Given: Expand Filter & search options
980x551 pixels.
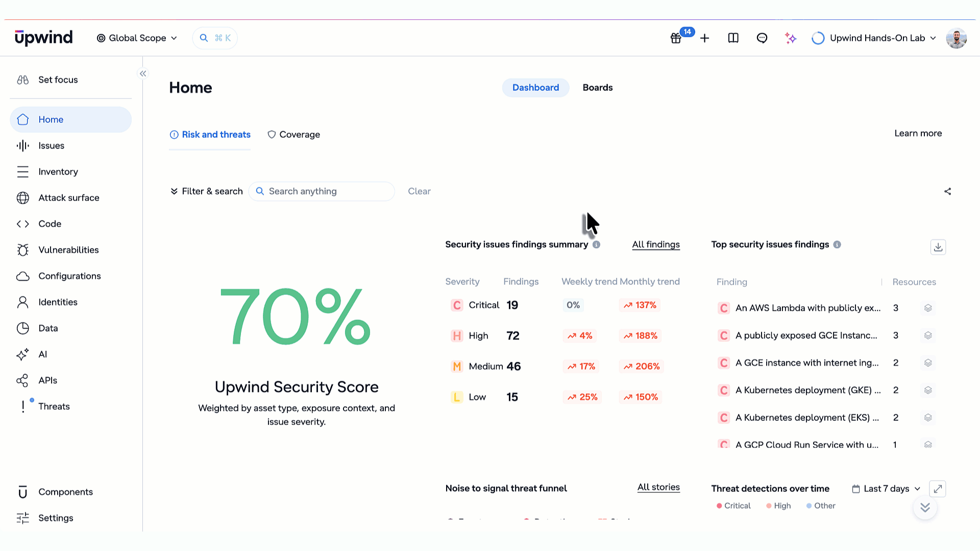Looking at the screenshot, I should click(206, 191).
